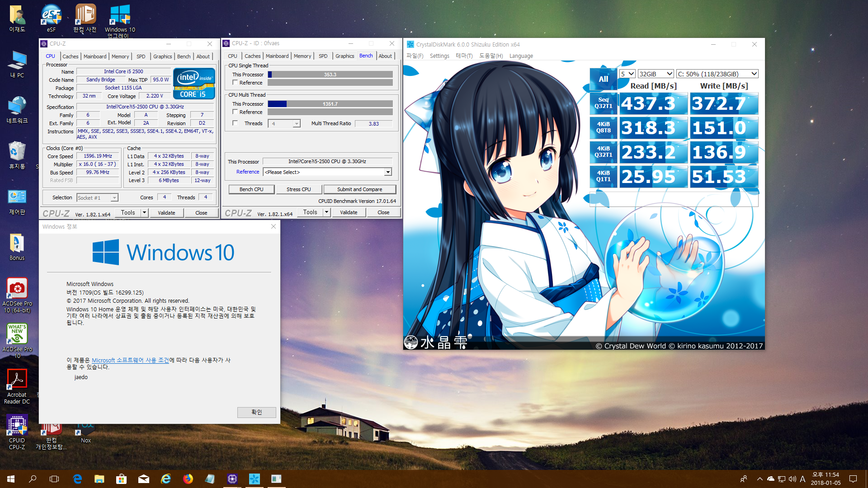Click the Reference link in Bench tab
This screenshot has width=868, height=488.
click(x=248, y=172)
